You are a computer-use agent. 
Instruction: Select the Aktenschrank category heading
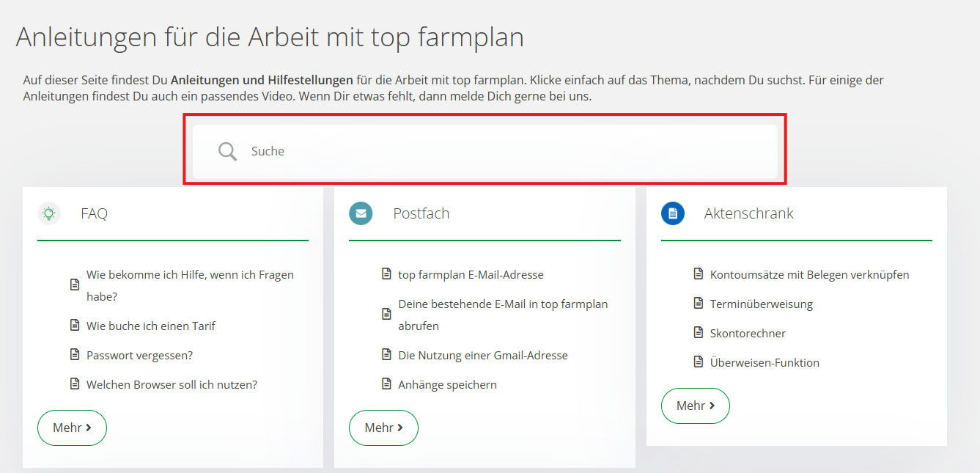click(x=748, y=213)
